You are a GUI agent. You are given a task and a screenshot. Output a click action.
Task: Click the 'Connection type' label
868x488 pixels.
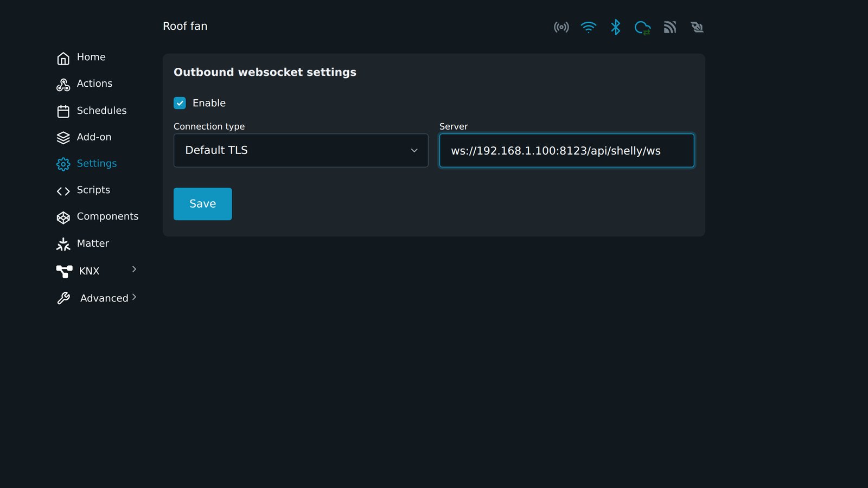[x=209, y=126]
